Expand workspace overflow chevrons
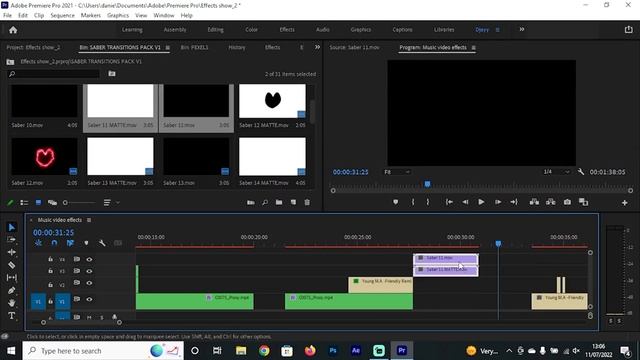 tap(522, 29)
